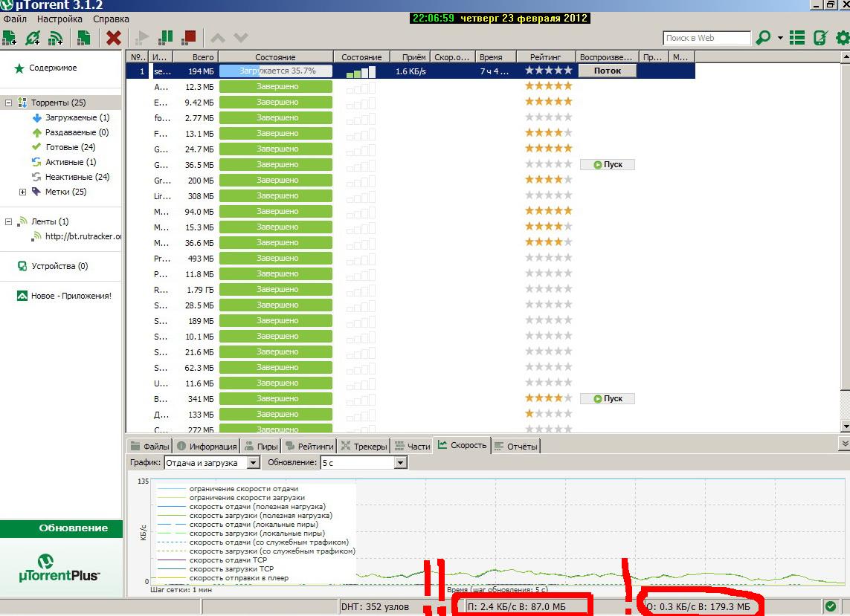Open the Файл menu

point(15,19)
